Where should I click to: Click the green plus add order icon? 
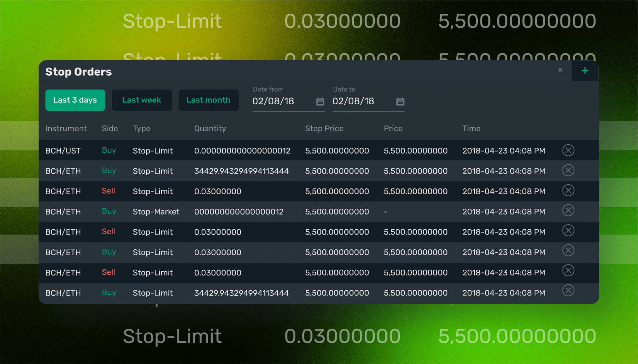(585, 71)
